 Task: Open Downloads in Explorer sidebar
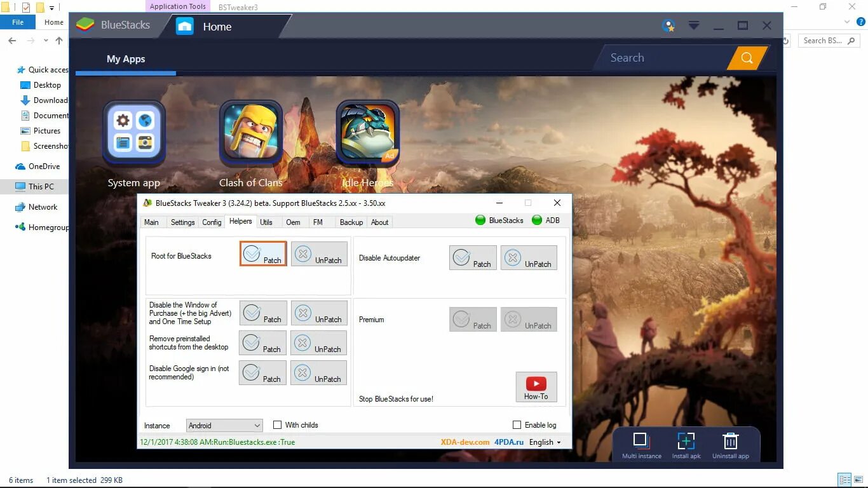click(x=44, y=100)
